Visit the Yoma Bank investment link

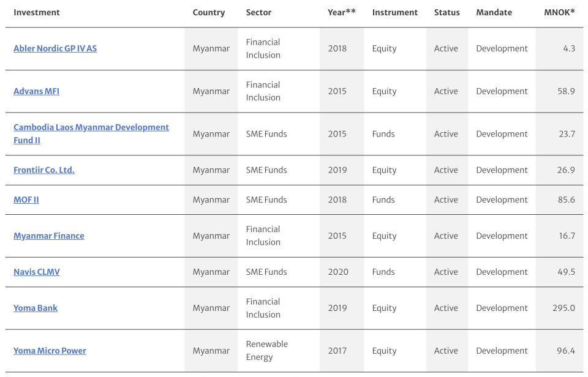click(36, 308)
